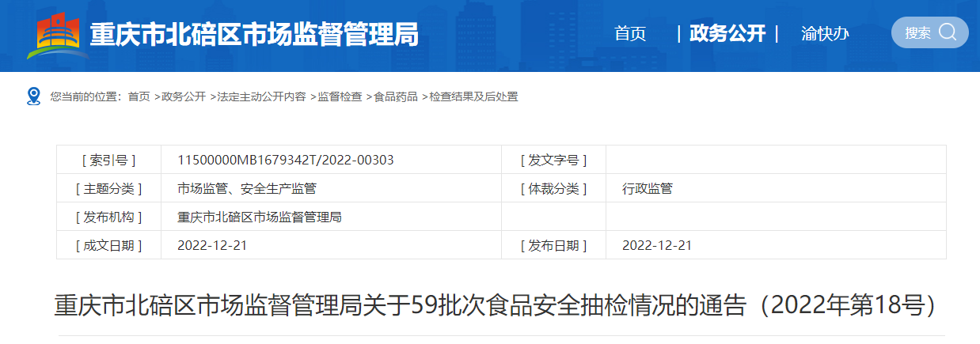
Task: Open 法定主动公开内容 breadcrumb link
Action: click(x=261, y=96)
